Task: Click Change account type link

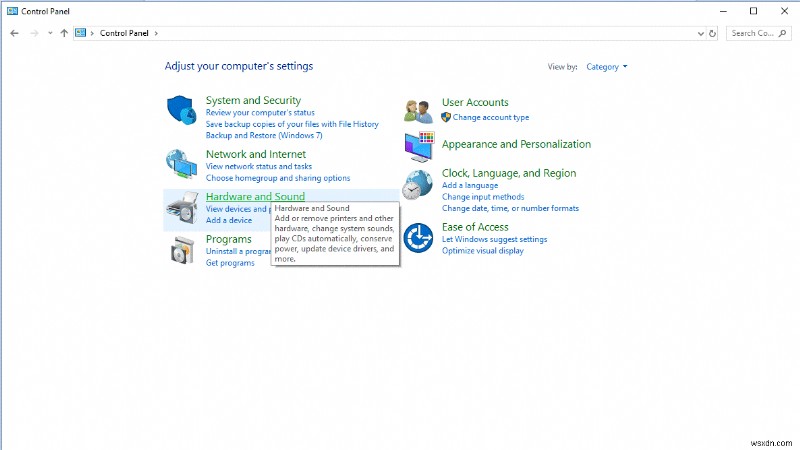Action: (491, 117)
